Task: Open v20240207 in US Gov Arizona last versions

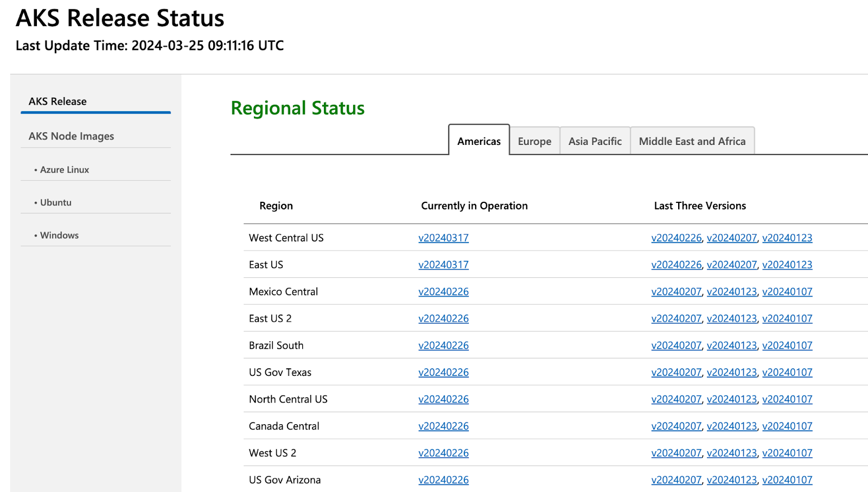Action: coord(676,480)
